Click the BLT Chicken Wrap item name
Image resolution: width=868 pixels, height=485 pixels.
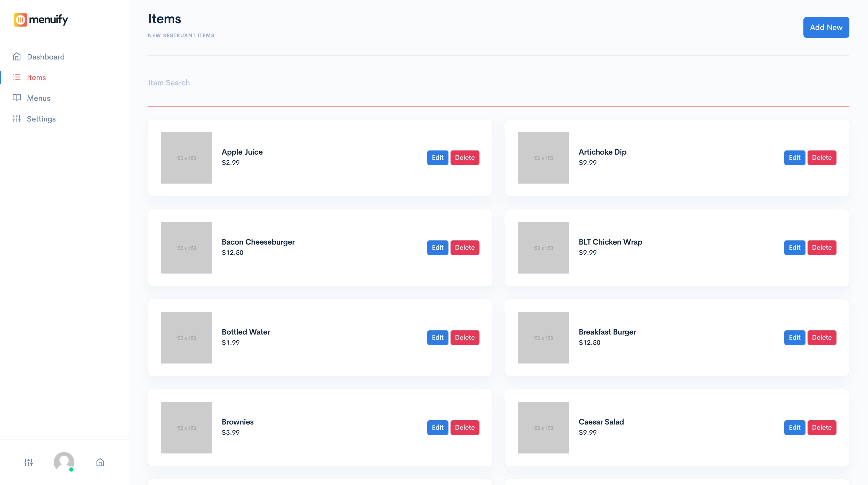pos(610,242)
